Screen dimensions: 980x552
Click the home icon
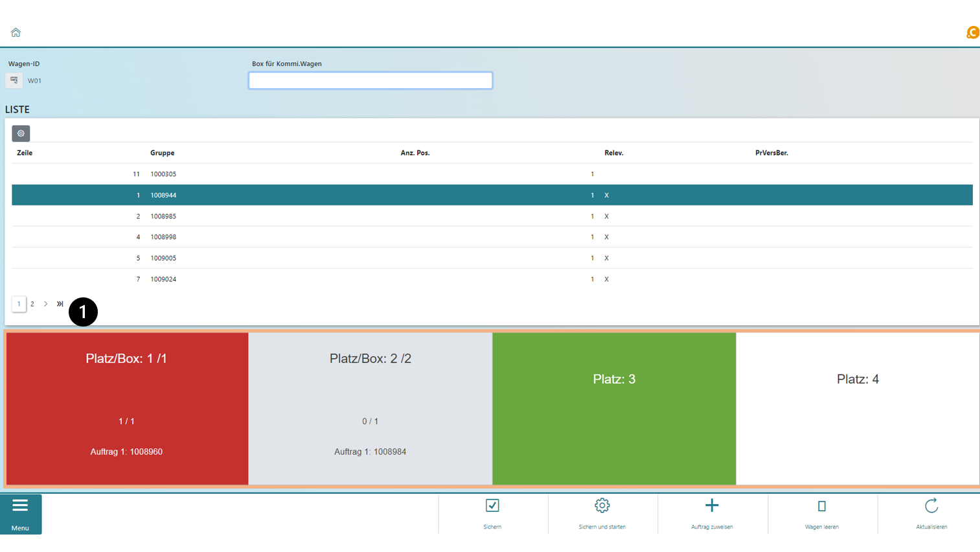tap(16, 32)
